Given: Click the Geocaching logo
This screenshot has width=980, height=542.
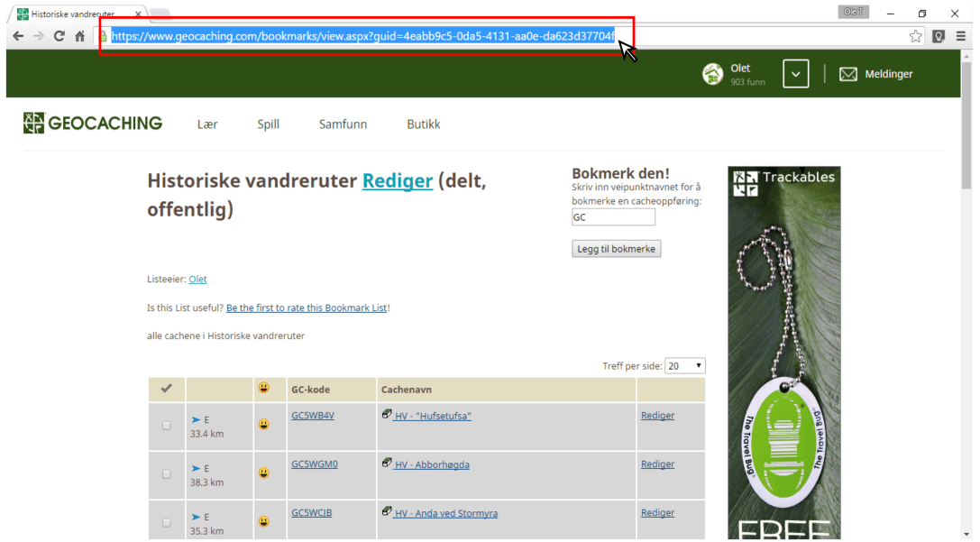Looking at the screenshot, I should [93, 124].
